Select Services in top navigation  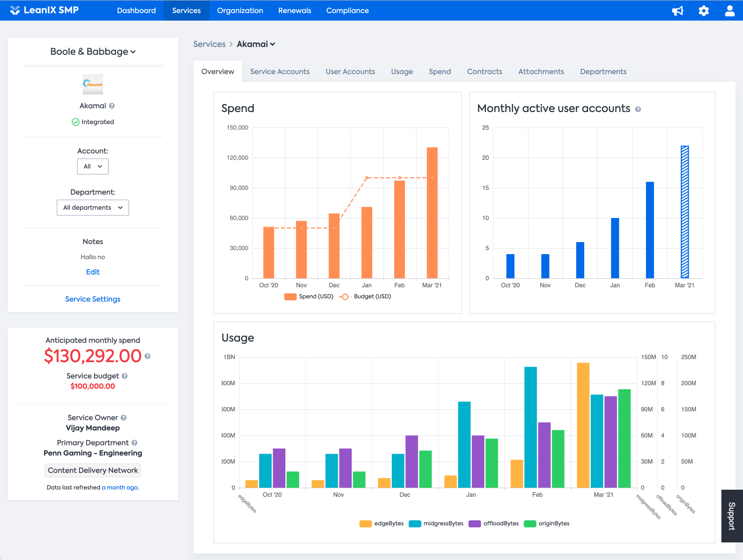pyautogui.click(x=186, y=11)
